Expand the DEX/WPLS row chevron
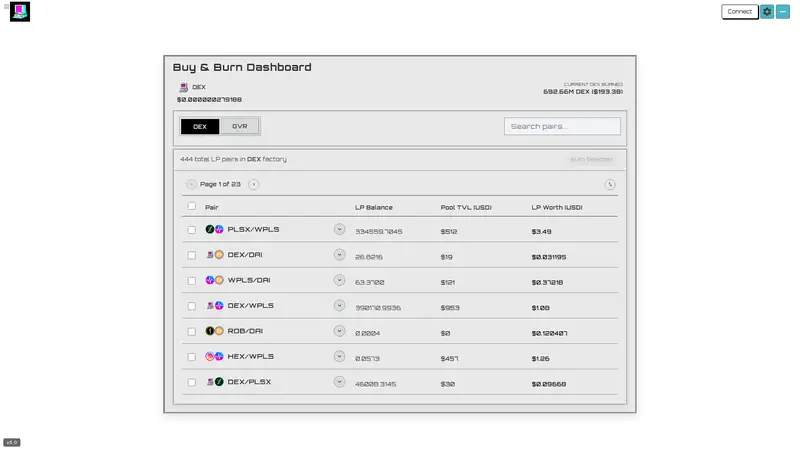This screenshot has height=450, width=800. click(x=339, y=306)
